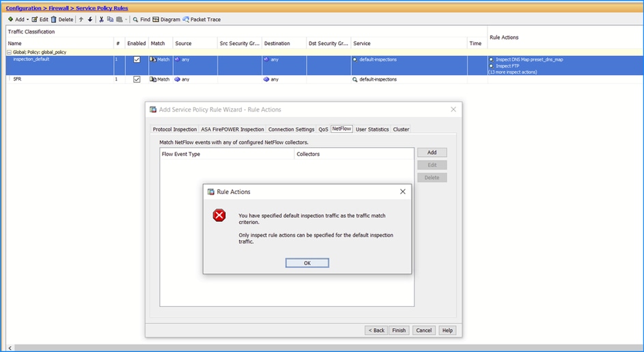Click the Copy icon in toolbar
Screen dimensions: 644x352
point(110,19)
